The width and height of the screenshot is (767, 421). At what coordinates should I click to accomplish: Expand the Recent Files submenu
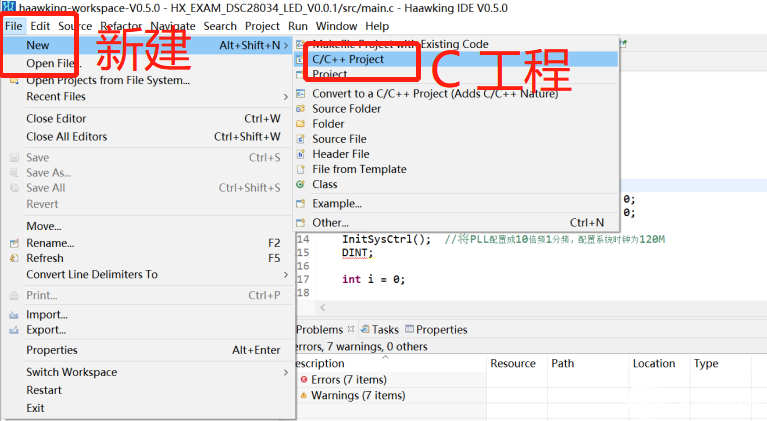286,97
